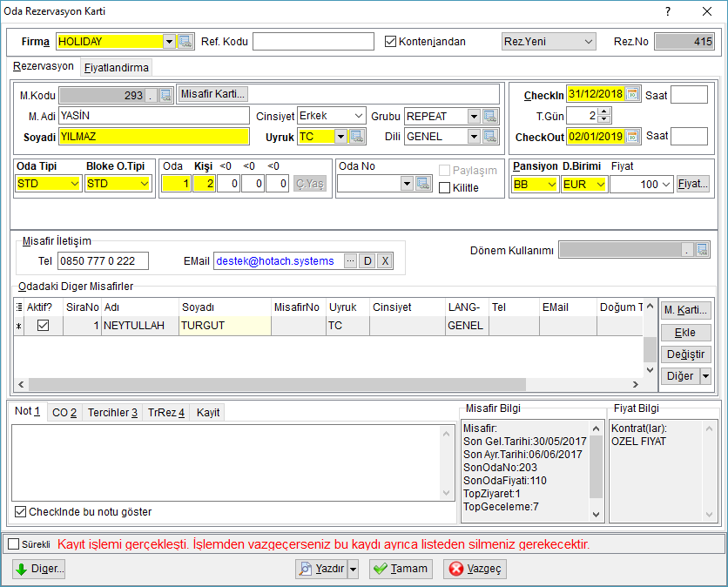Clear the EMail with the X button
The image size is (728, 587).
(x=385, y=261)
